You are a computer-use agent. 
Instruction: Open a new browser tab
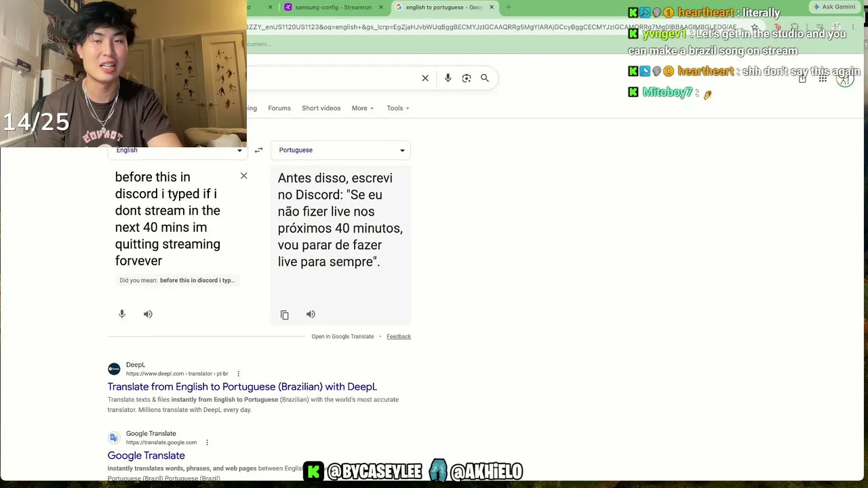509,7
